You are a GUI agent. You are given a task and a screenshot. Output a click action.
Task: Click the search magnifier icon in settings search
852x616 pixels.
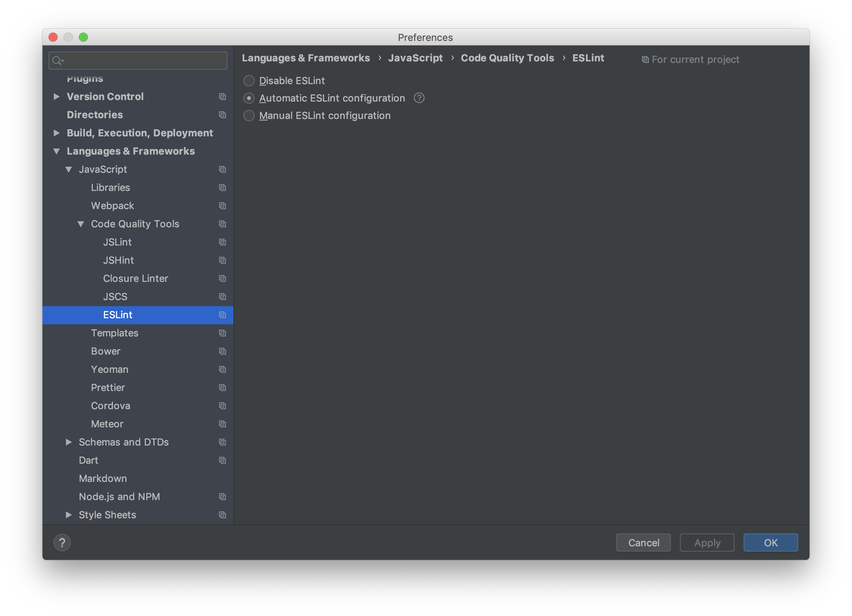coord(57,61)
